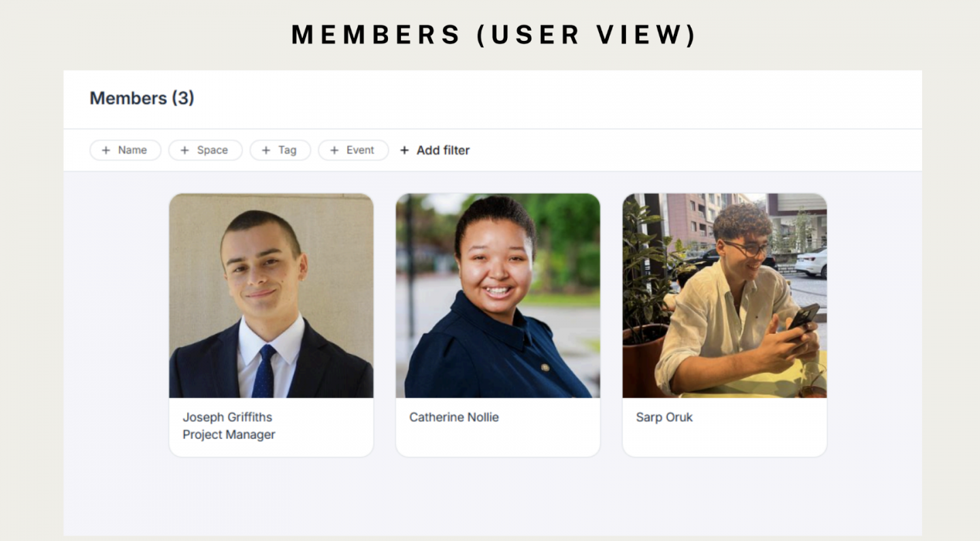Expand the Space filter by its label
Image resolution: width=980 pixels, height=541 pixels.
pyautogui.click(x=212, y=150)
